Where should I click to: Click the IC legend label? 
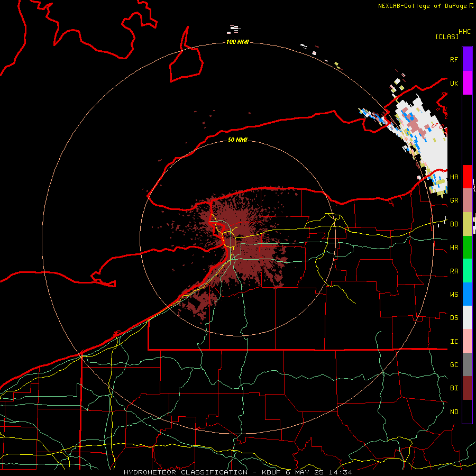pos(454,342)
